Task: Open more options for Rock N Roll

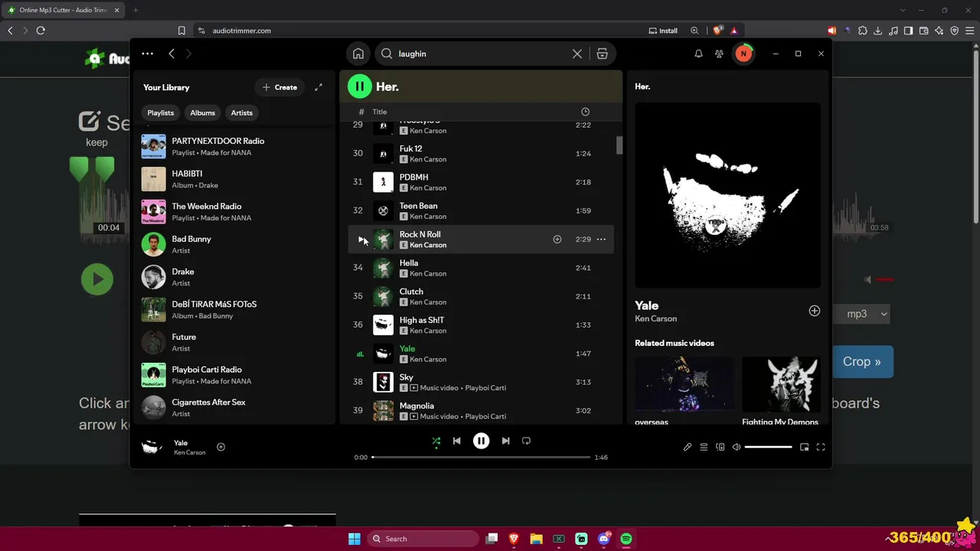Action: [601, 240]
